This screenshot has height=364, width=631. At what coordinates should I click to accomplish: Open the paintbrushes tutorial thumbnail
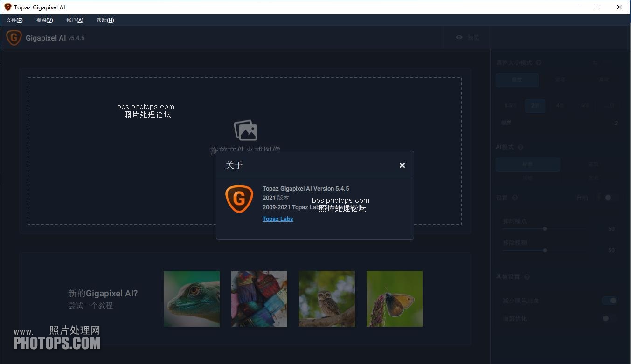tap(259, 299)
